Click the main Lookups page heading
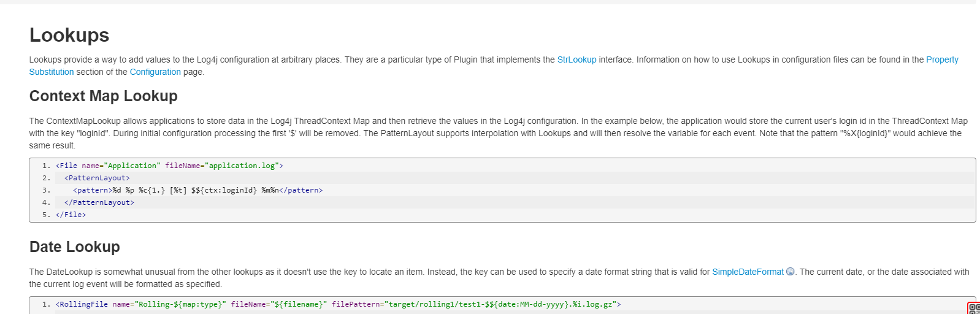 [69, 36]
